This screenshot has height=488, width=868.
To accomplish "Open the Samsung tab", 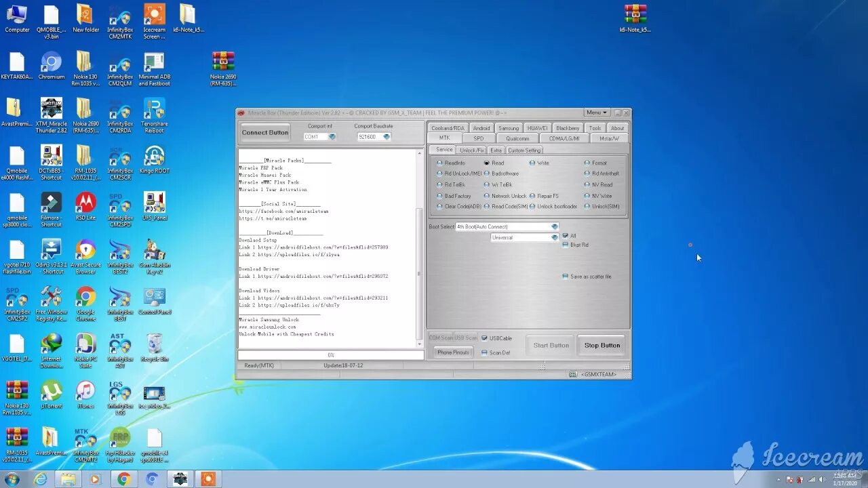I will click(509, 128).
